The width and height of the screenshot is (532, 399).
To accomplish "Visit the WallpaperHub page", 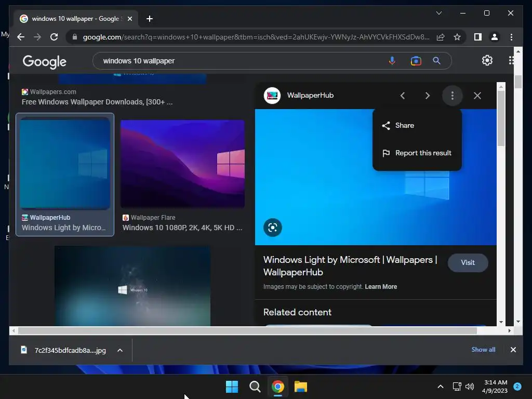I will click(468, 262).
